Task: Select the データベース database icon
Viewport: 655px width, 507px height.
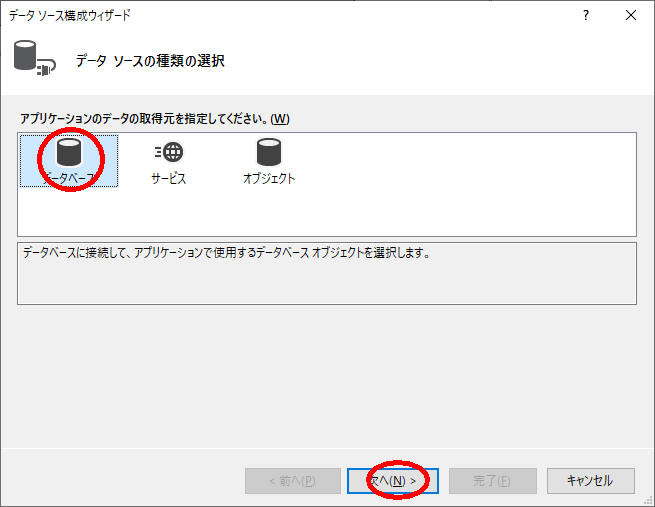Action: pyautogui.click(x=68, y=152)
